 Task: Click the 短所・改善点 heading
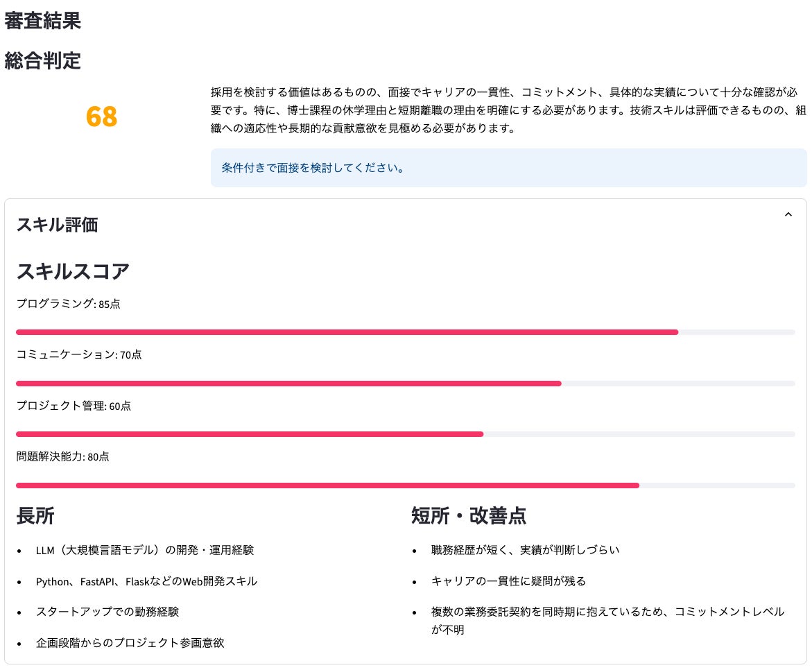coord(469,516)
